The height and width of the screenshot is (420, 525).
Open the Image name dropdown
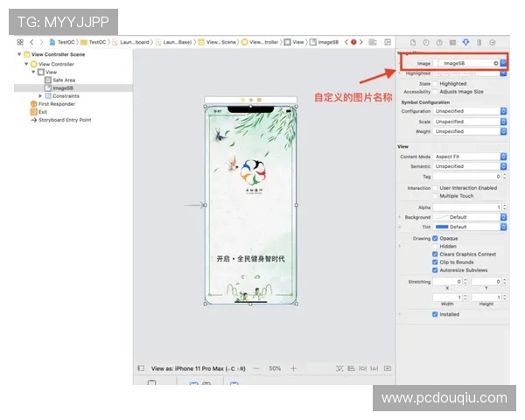point(503,63)
